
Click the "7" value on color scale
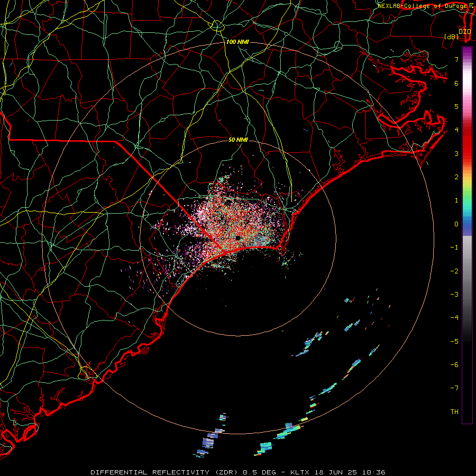click(456, 59)
